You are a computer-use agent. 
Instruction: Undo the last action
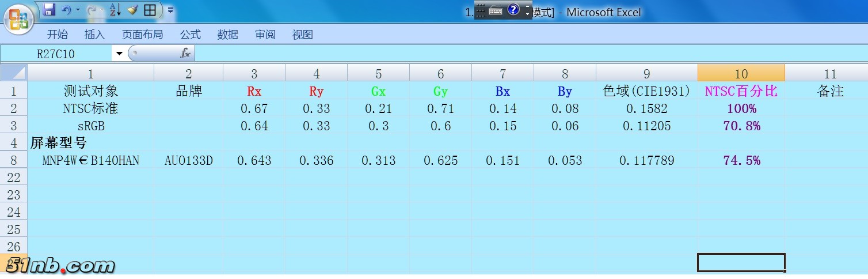point(66,10)
